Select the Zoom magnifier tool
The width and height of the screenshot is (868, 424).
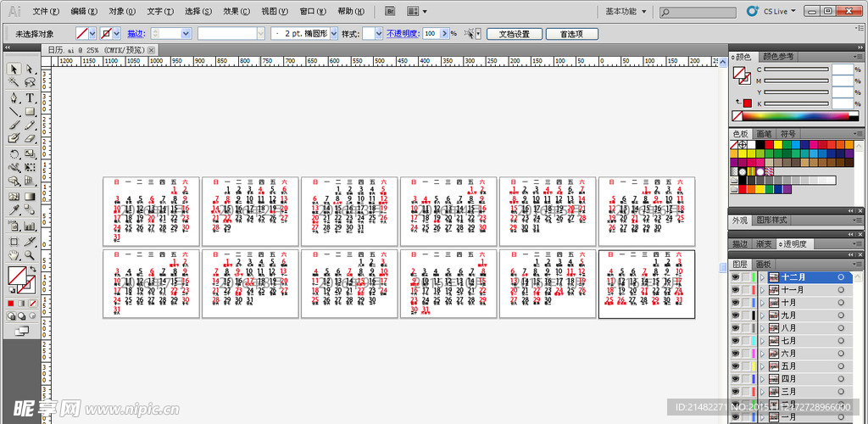point(30,254)
